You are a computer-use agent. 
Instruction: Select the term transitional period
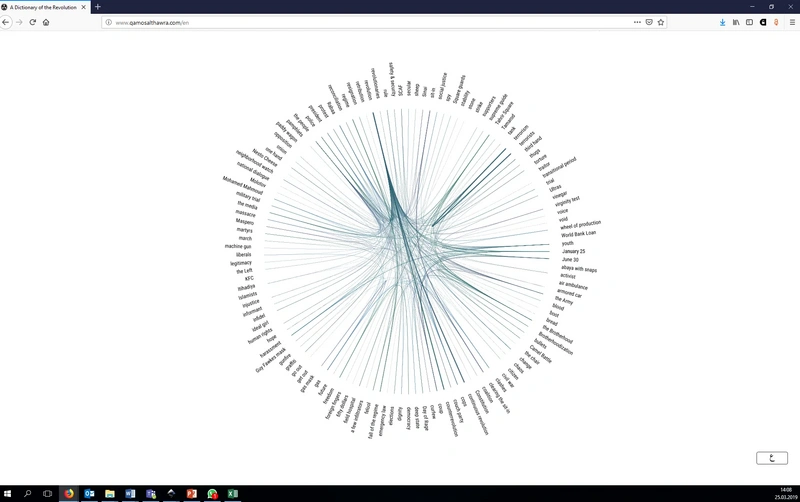(x=559, y=167)
